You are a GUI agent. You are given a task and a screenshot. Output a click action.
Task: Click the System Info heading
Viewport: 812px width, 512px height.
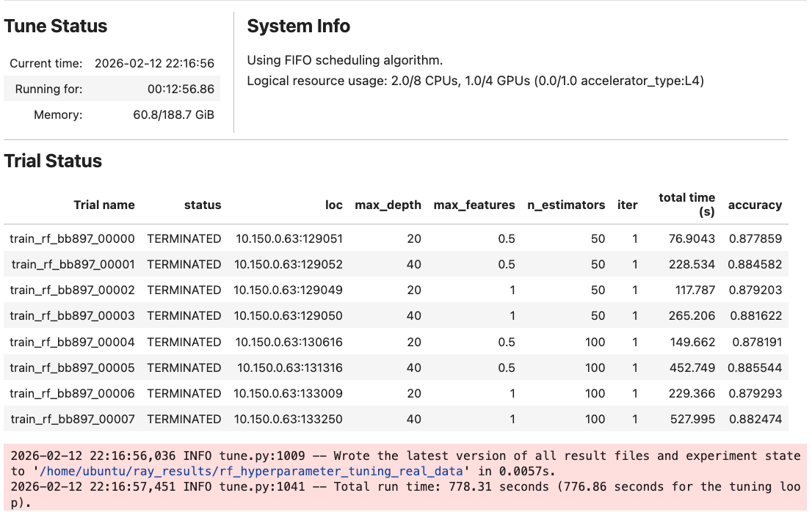pos(298,26)
